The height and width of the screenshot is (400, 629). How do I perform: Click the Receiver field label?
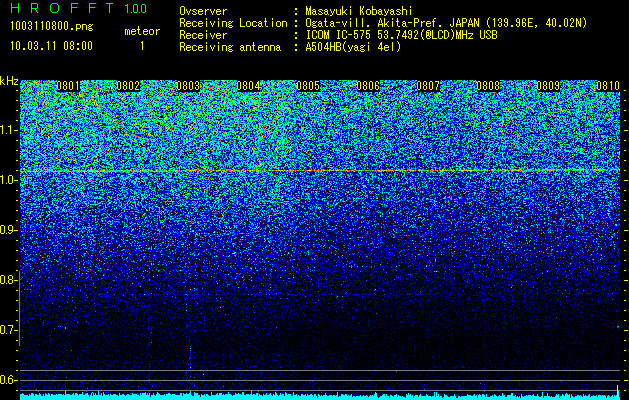click(203, 35)
